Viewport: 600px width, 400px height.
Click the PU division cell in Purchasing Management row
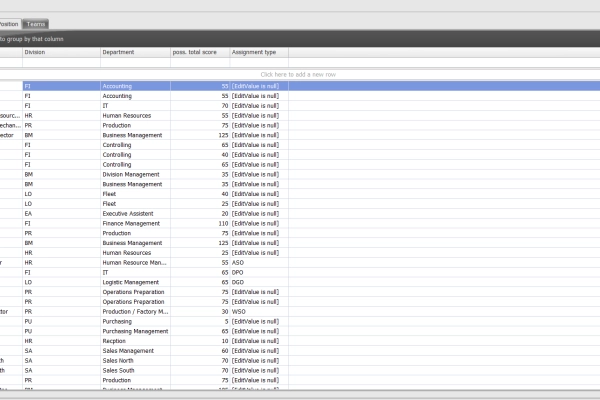(x=61, y=331)
